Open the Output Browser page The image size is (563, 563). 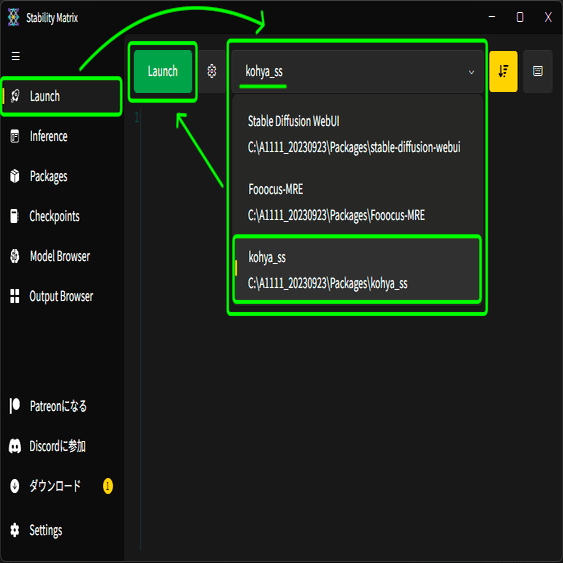tap(62, 296)
